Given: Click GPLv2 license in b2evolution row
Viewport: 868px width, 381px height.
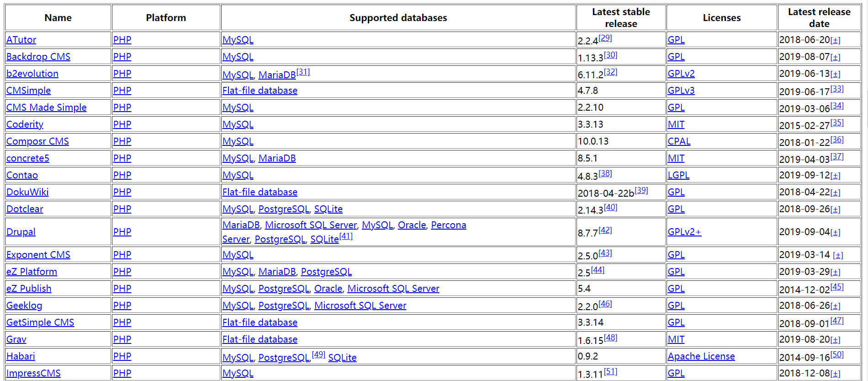Looking at the screenshot, I should pyautogui.click(x=681, y=74).
